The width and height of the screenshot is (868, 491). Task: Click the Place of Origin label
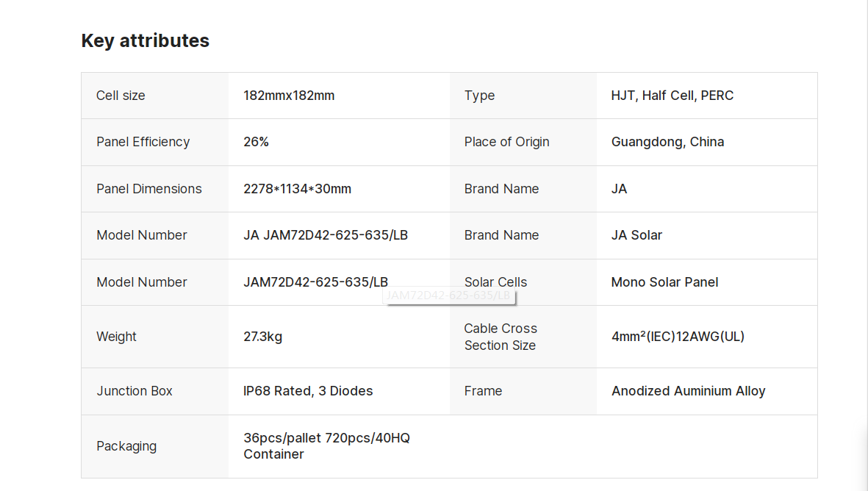(x=506, y=142)
